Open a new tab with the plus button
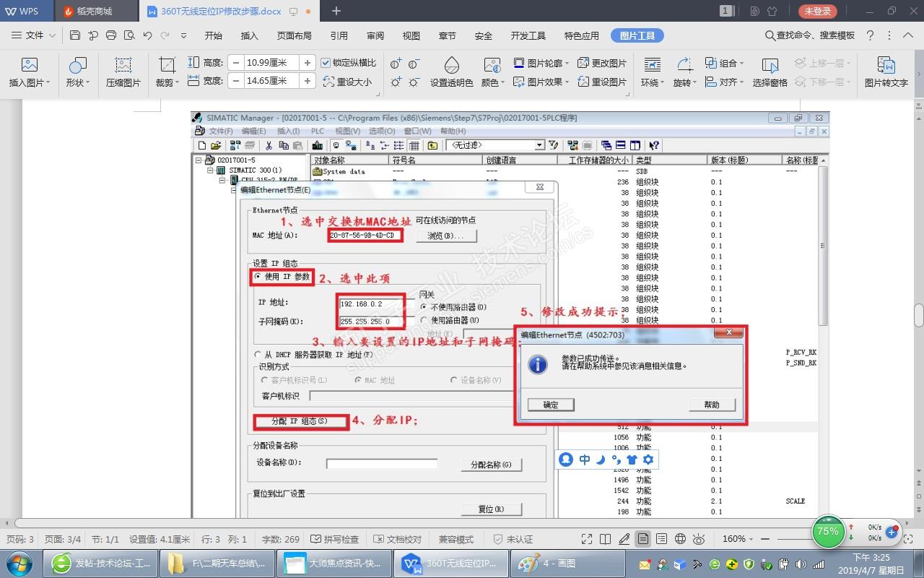This screenshot has height=578, width=924. pos(336,11)
